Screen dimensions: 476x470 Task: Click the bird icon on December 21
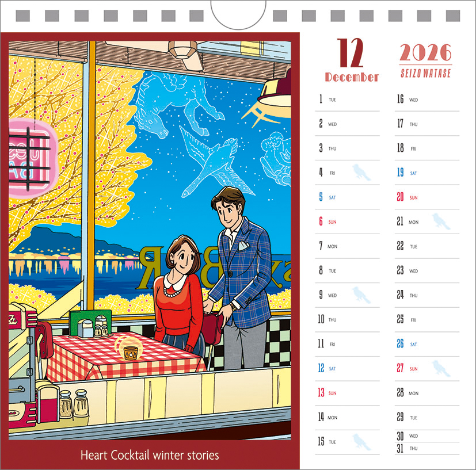(x=441, y=221)
